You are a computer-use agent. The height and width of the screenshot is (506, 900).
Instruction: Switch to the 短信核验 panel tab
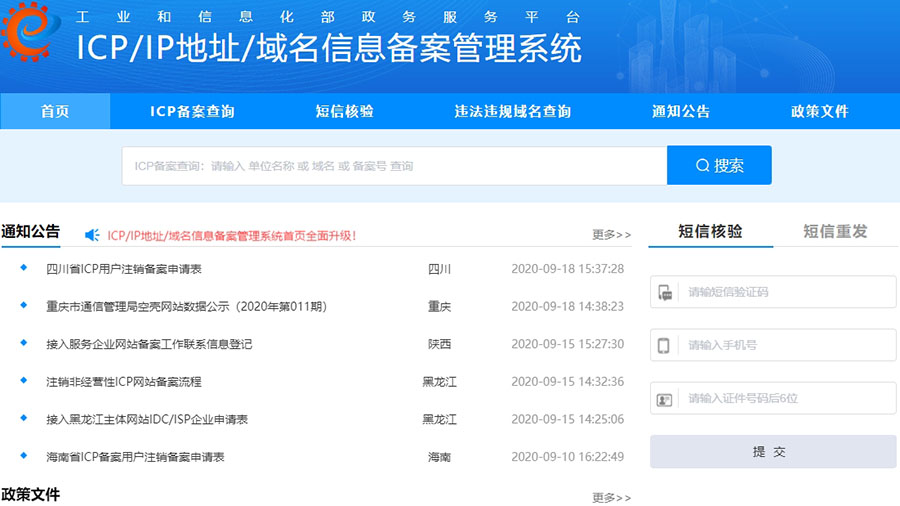coord(711,231)
